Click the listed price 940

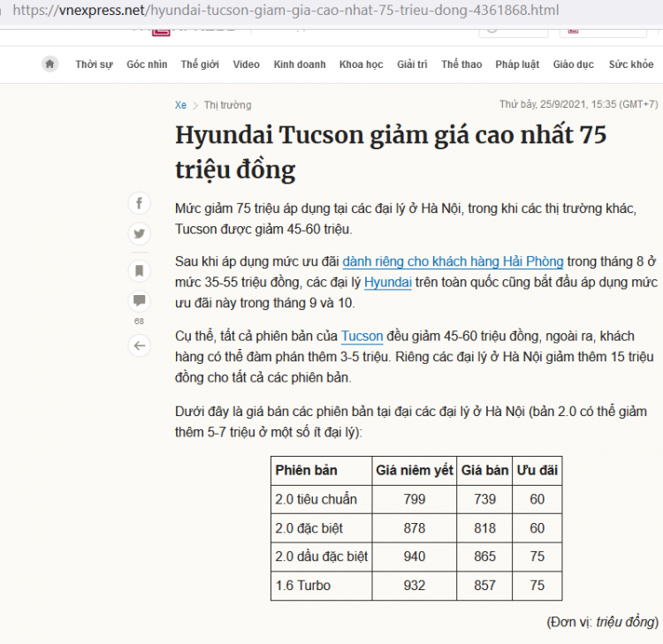(415, 557)
